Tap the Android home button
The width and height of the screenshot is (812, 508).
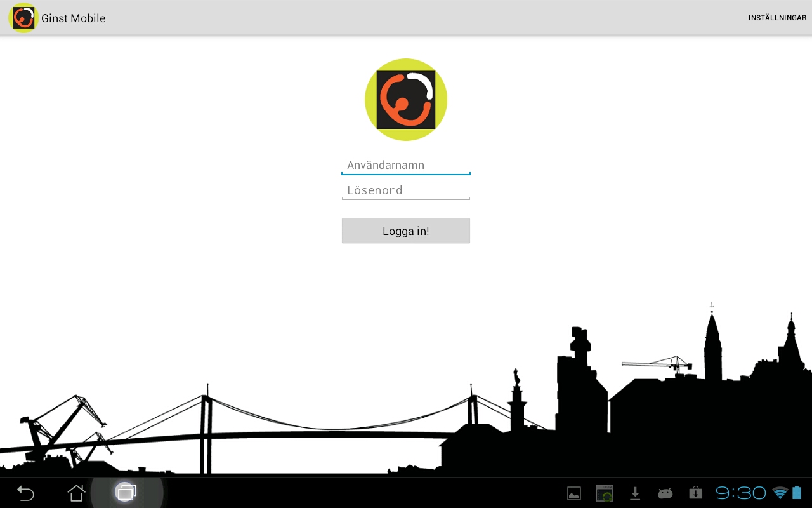click(76, 493)
